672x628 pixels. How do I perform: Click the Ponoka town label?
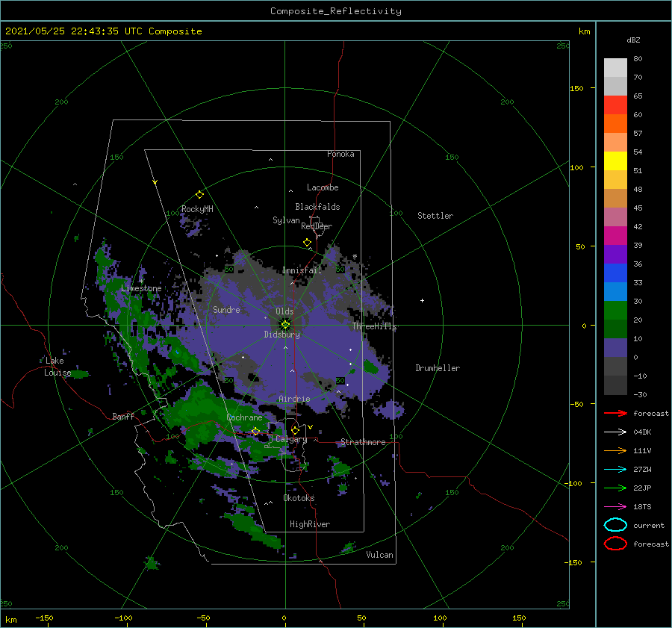[x=340, y=154]
